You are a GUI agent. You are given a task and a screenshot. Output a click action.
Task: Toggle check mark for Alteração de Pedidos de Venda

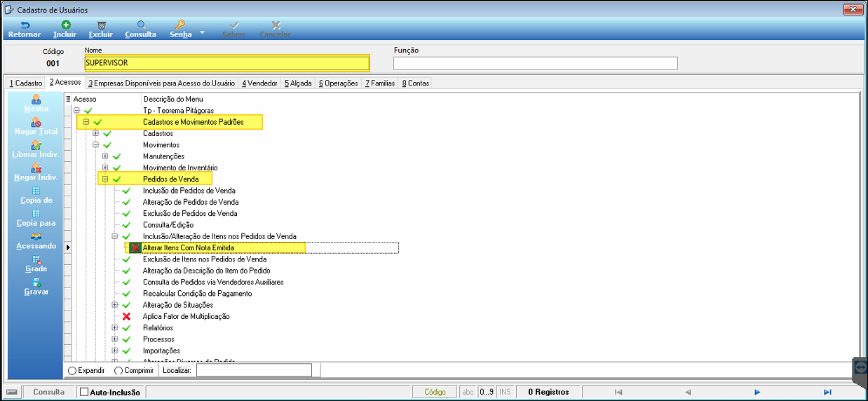[x=126, y=202]
